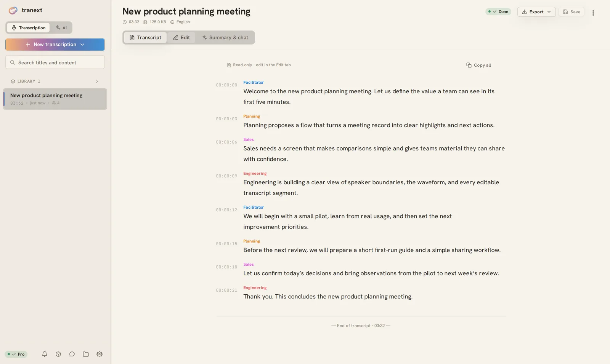Open the chat bubble icon in sidebar footer
The height and width of the screenshot is (364, 610).
[72, 354]
